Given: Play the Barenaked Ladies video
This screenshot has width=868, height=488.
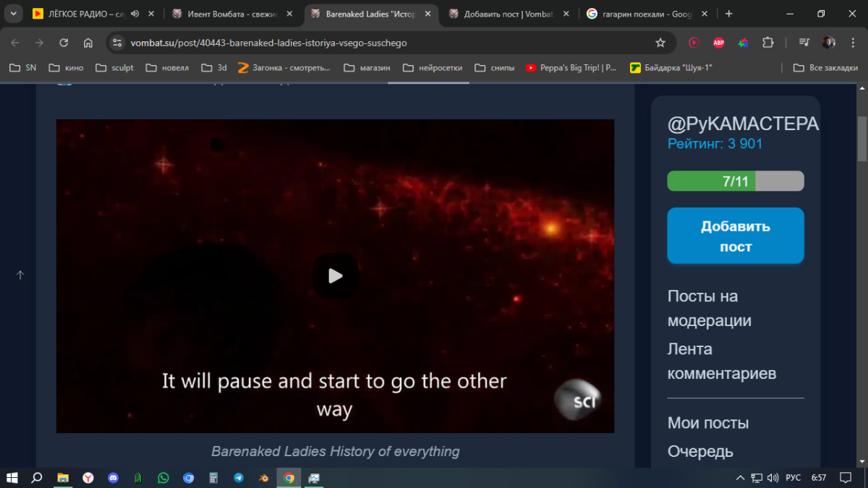Looking at the screenshot, I should click(x=335, y=275).
